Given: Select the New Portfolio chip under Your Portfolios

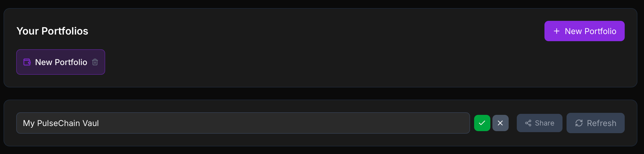Looking at the screenshot, I should [x=61, y=62].
